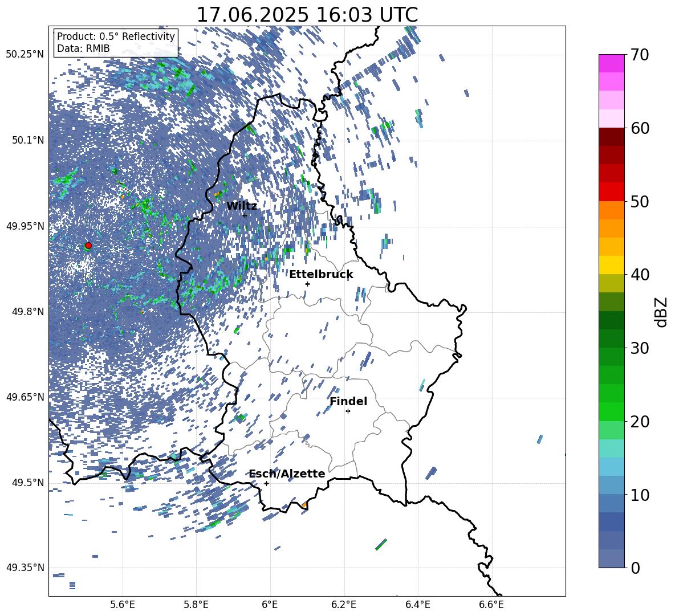Click the title 17.06.2025 16:03 UTC
The height and width of the screenshot is (616, 675).
[x=307, y=15]
